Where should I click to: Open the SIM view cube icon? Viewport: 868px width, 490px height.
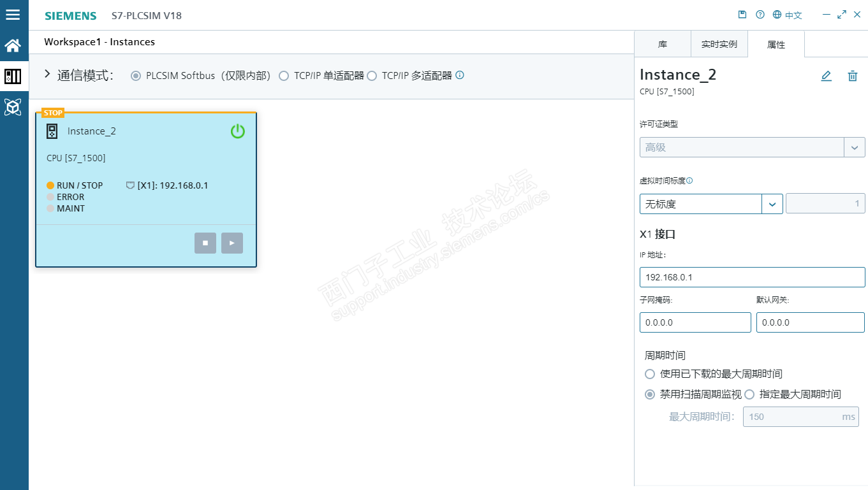(x=13, y=107)
